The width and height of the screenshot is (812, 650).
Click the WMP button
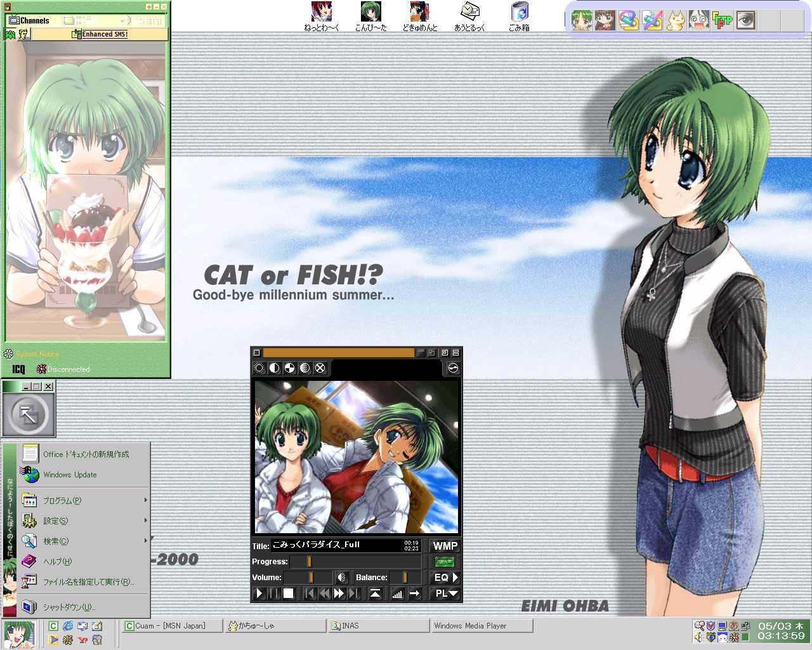click(x=445, y=546)
